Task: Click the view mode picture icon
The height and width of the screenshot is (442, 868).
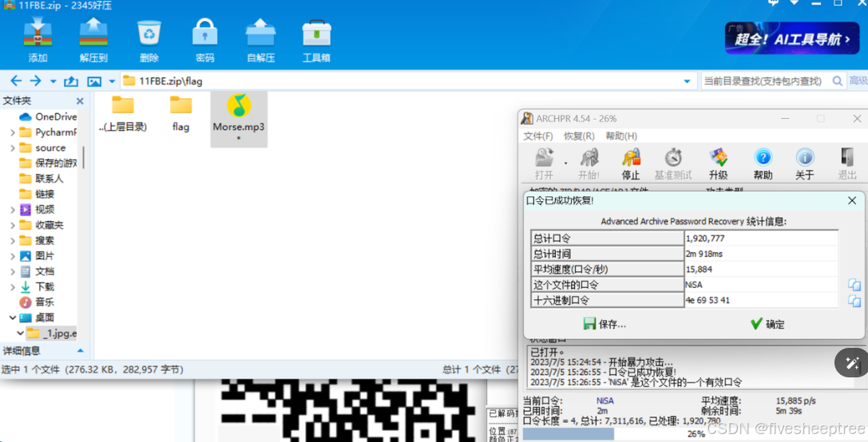Action: tap(94, 81)
